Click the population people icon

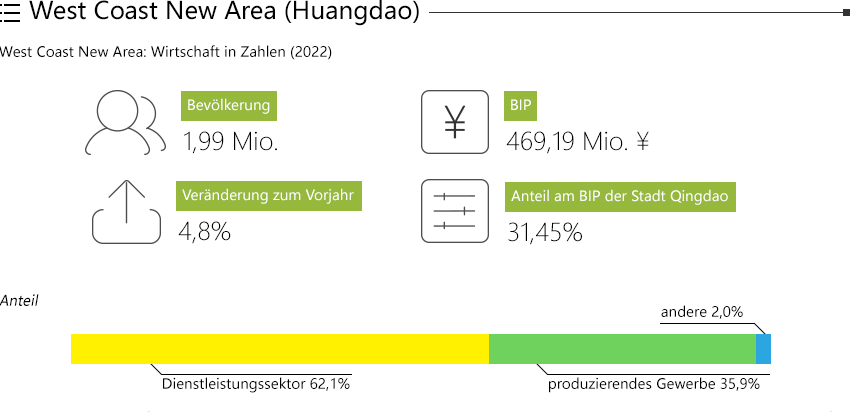click(126, 122)
